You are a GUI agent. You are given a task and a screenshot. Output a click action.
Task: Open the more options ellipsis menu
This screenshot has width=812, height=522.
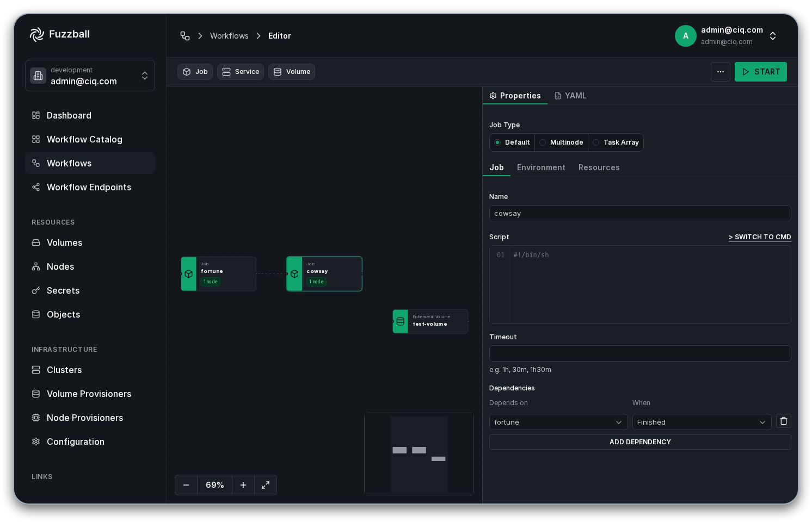coord(721,72)
